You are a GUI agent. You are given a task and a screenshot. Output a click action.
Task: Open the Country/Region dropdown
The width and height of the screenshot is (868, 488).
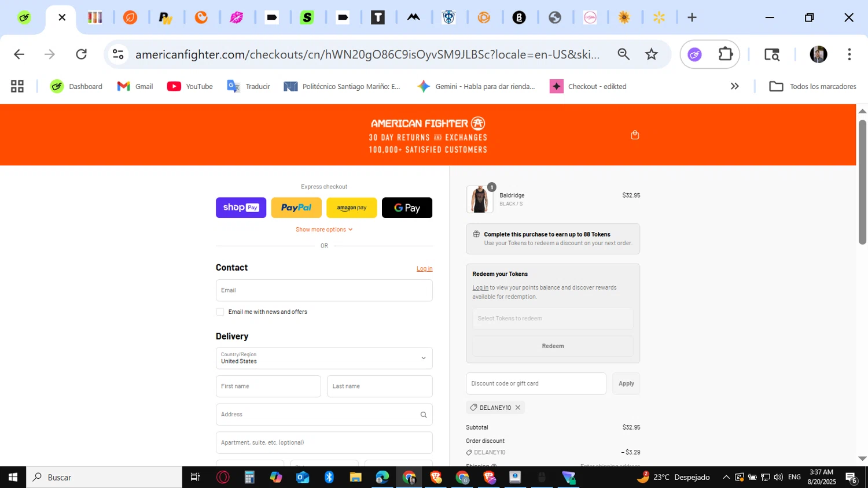[x=324, y=358]
